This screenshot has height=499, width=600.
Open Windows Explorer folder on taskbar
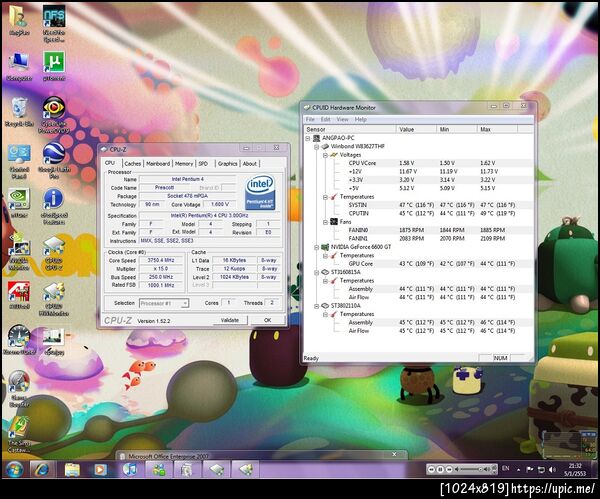point(72,469)
